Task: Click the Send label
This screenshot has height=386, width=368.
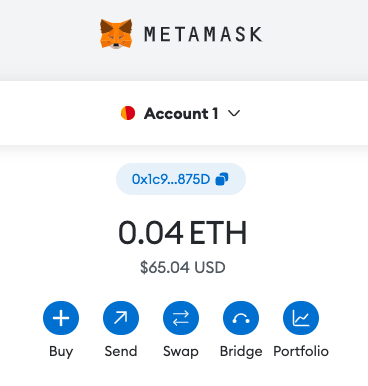Action: click(x=121, y=351)
